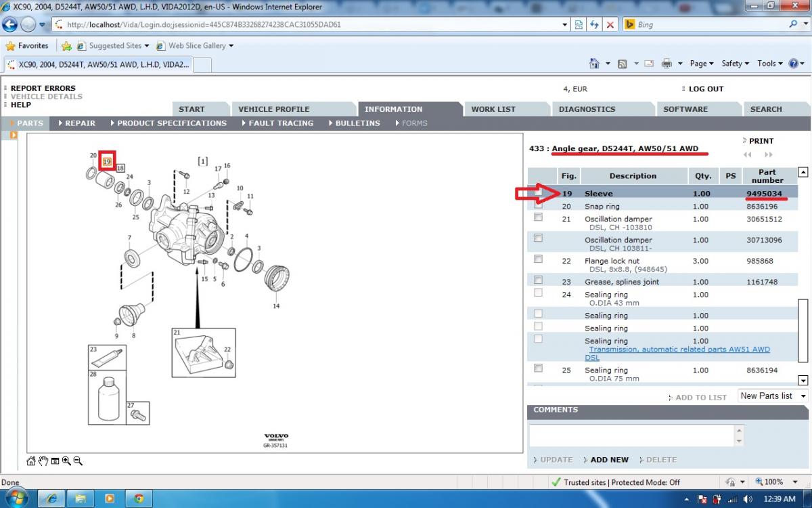Click parts list scrollbar up arrow

click(803, 172)
